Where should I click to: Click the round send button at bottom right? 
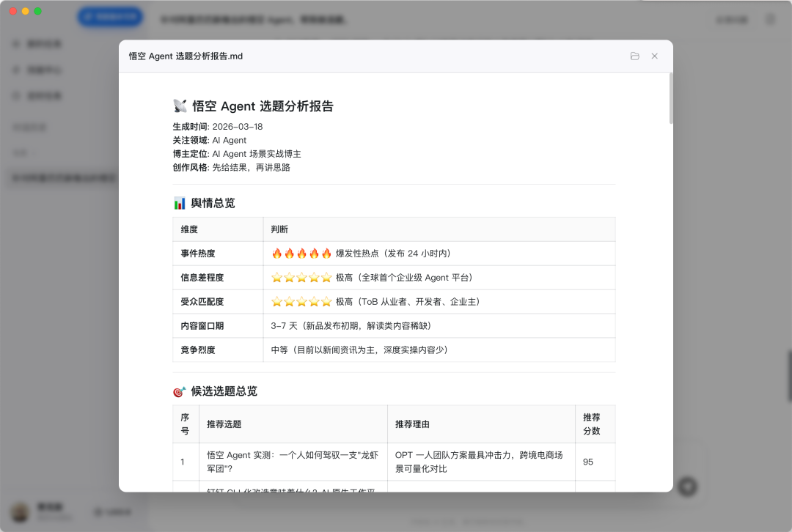click(686, 486)
